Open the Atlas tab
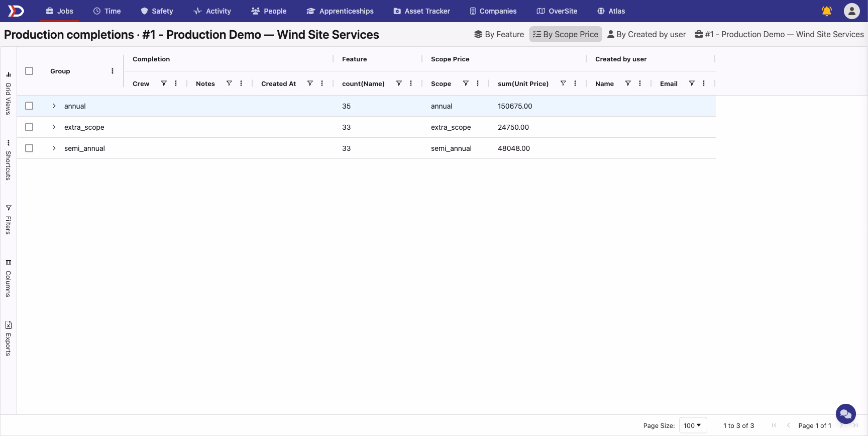Image resolution: width=868 pixels, height=436 pixels. (611, 11)
